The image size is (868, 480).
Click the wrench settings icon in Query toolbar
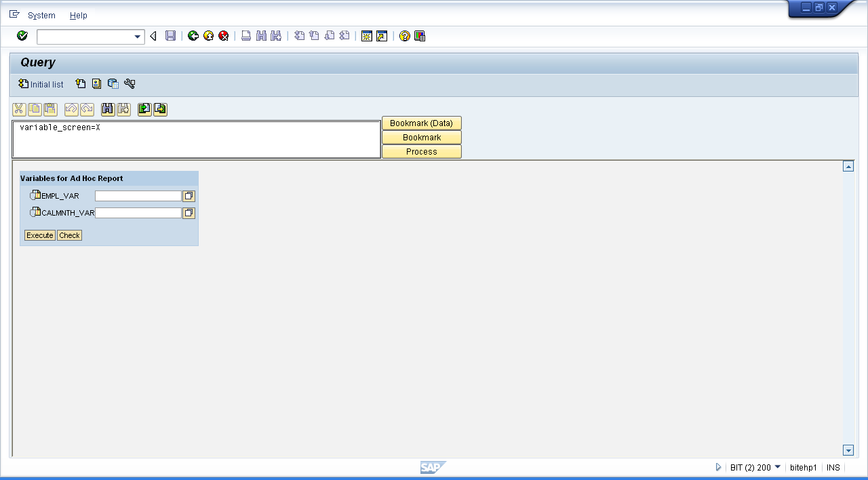(130, 84)
